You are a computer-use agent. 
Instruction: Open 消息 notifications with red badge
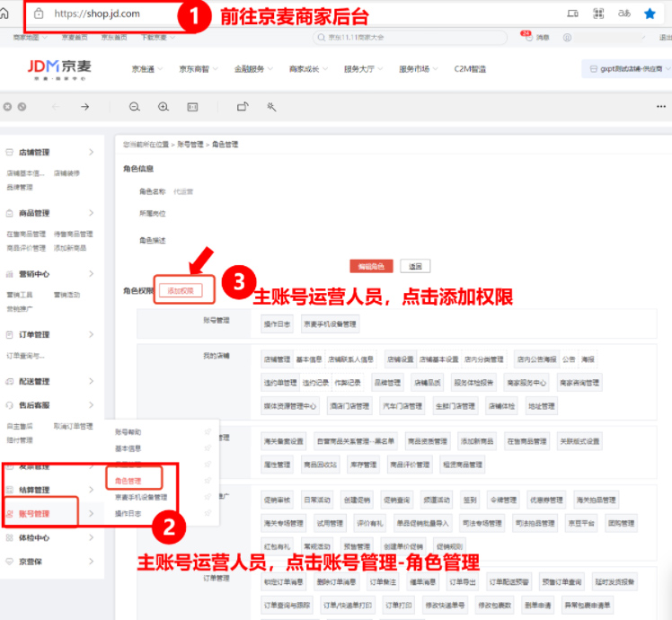[535, 37]
